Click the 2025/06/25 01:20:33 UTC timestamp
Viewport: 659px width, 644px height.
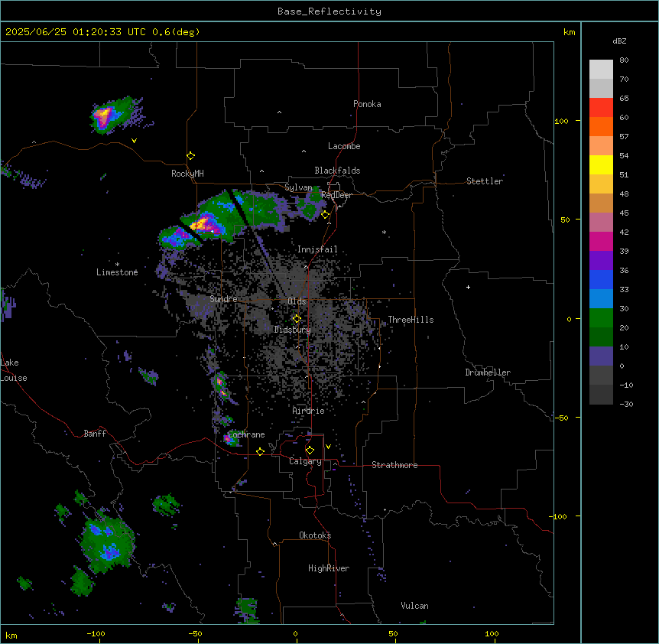tap(76, 32)
